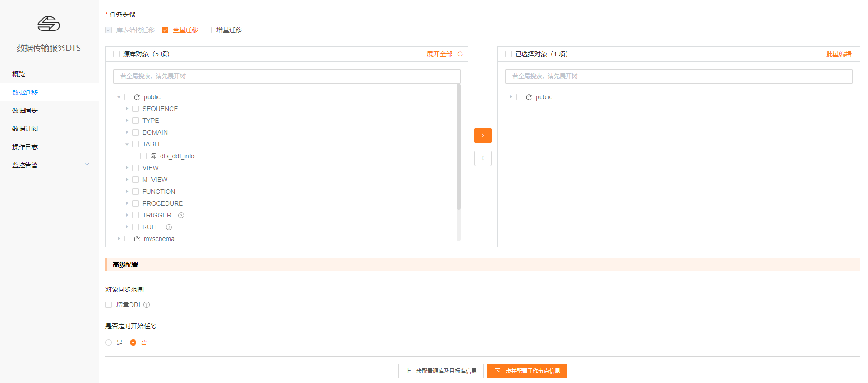The height and width of the screenshot is (383, 868).
Task: Open 操作日志 in the sidebar
Action: point(49,146)
